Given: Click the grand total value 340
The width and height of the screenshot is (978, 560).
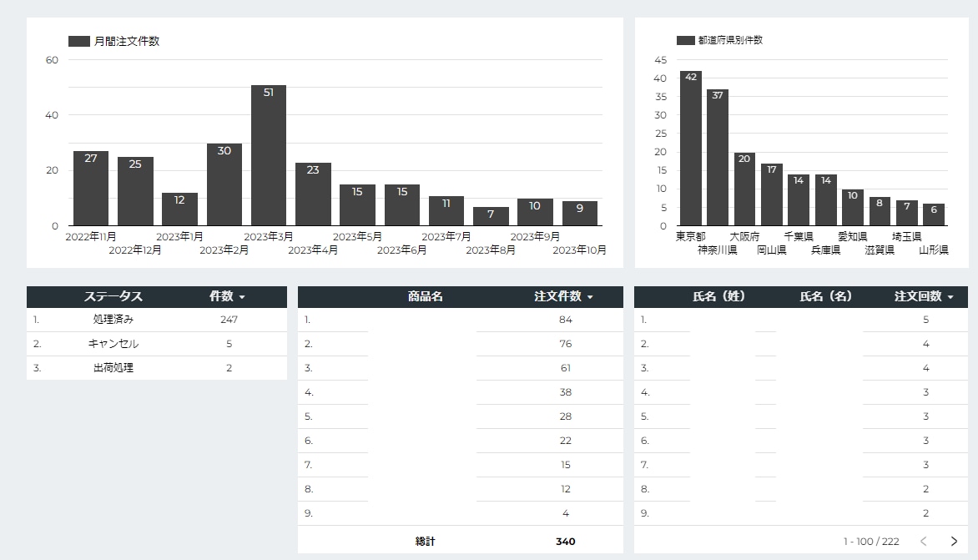Looking at the screenshot, I should (566, 542).
